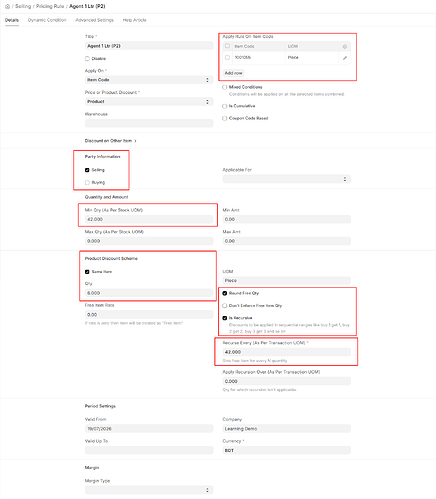Click the home icon in the breadcrumb

point(7,6)
